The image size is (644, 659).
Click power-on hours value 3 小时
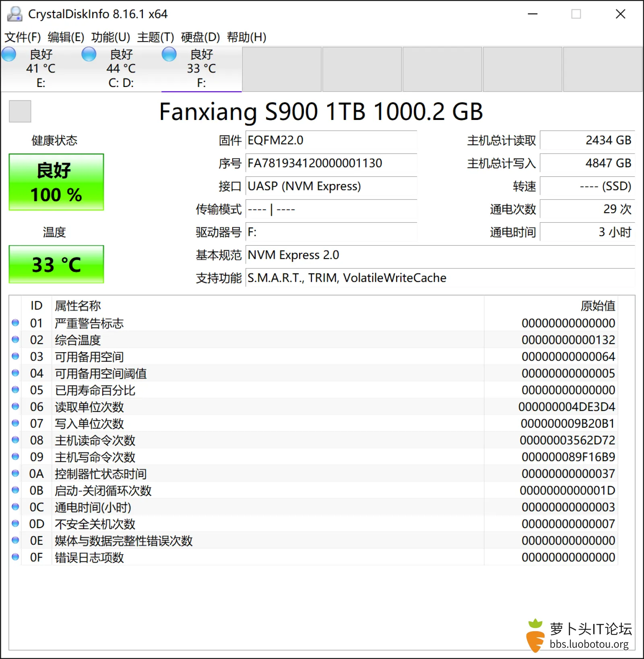click(x=587, y=232)
